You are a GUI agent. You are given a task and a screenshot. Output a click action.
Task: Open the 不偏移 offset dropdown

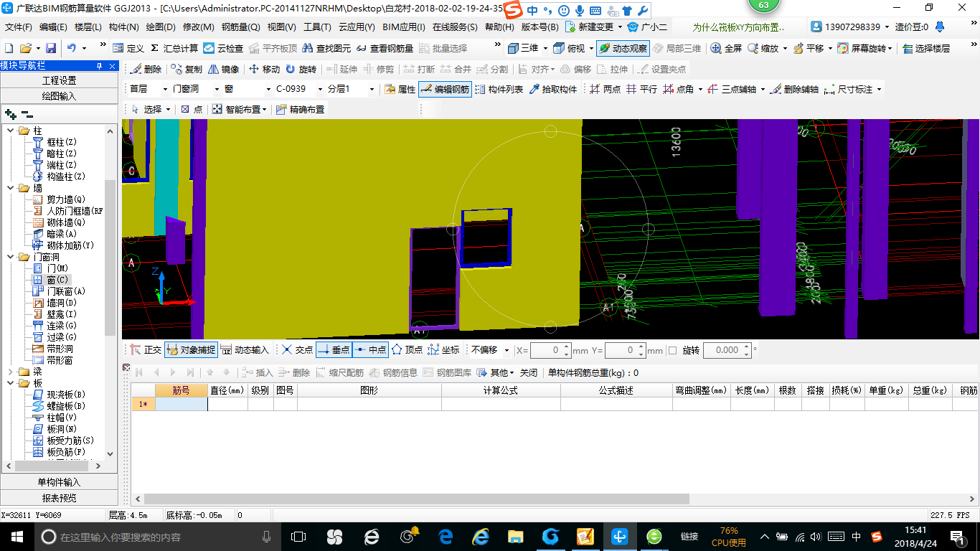pos(507,350)
